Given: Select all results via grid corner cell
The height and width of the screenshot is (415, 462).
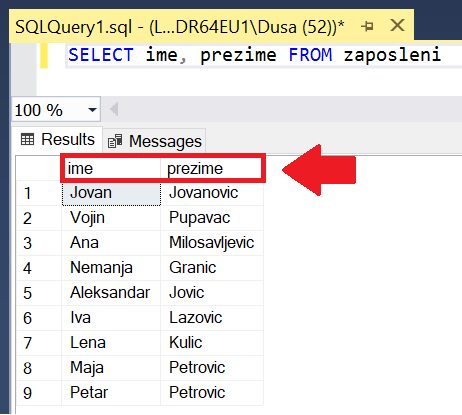Looking at the screenshot, I should 39,168.
